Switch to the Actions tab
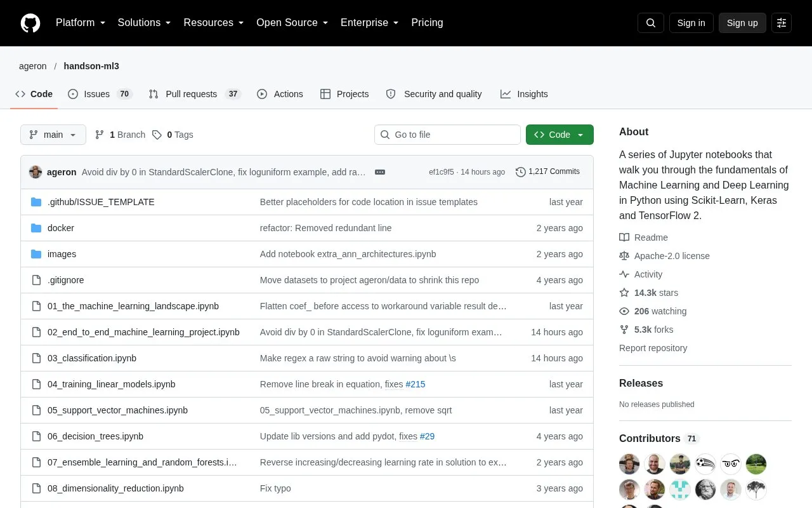Screen dimensions: 812x508 (280, 94)
